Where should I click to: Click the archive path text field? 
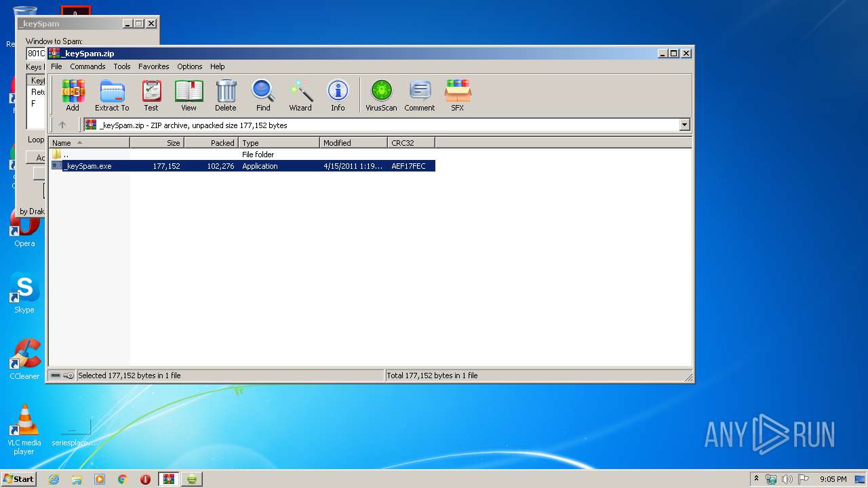381,125
